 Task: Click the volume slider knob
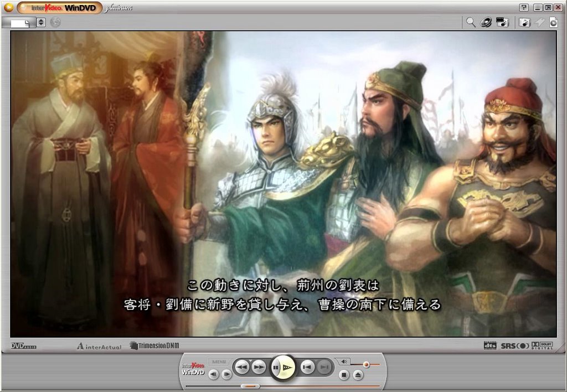(367, 364)
